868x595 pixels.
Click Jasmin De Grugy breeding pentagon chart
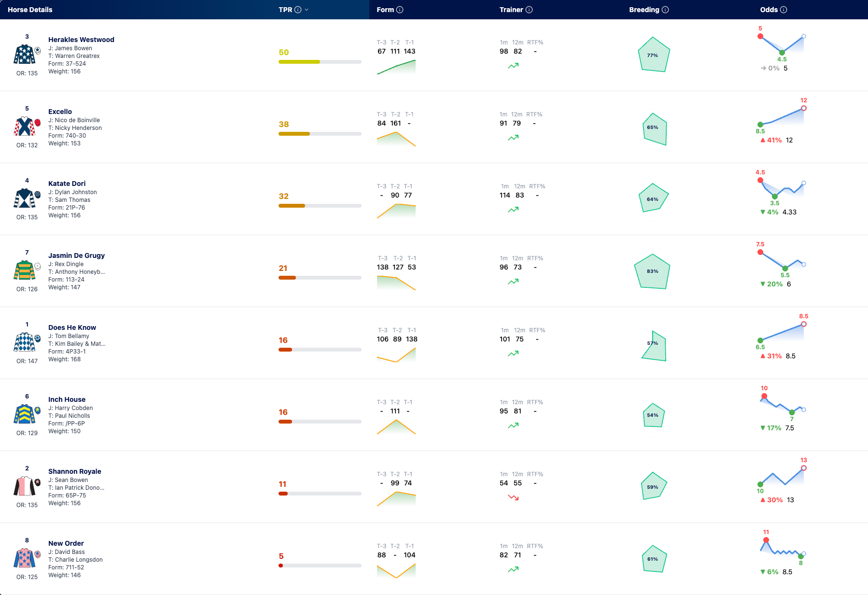[x=652, y=271]
